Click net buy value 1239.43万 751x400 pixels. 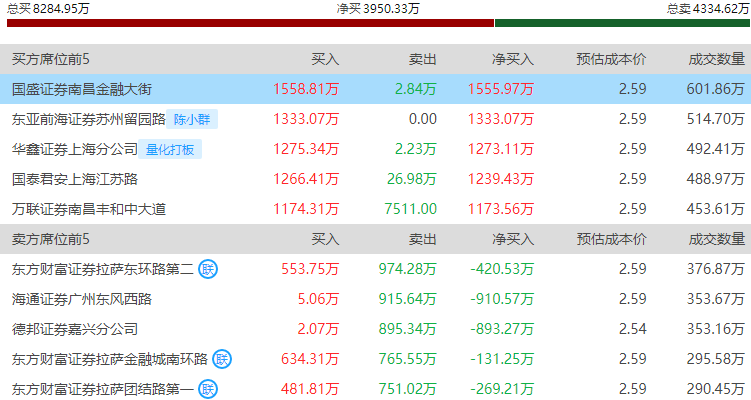(501, 179)
